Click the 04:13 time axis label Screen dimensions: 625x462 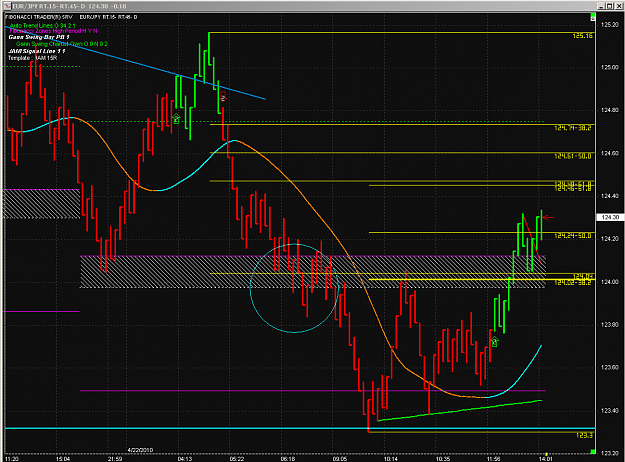click(185, 459)
